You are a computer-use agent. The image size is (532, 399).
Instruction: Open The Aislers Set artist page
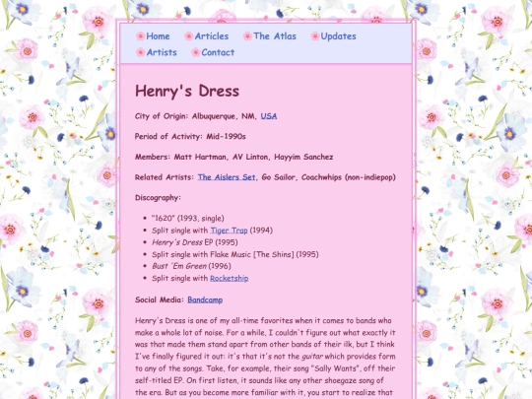click(227, 177)
